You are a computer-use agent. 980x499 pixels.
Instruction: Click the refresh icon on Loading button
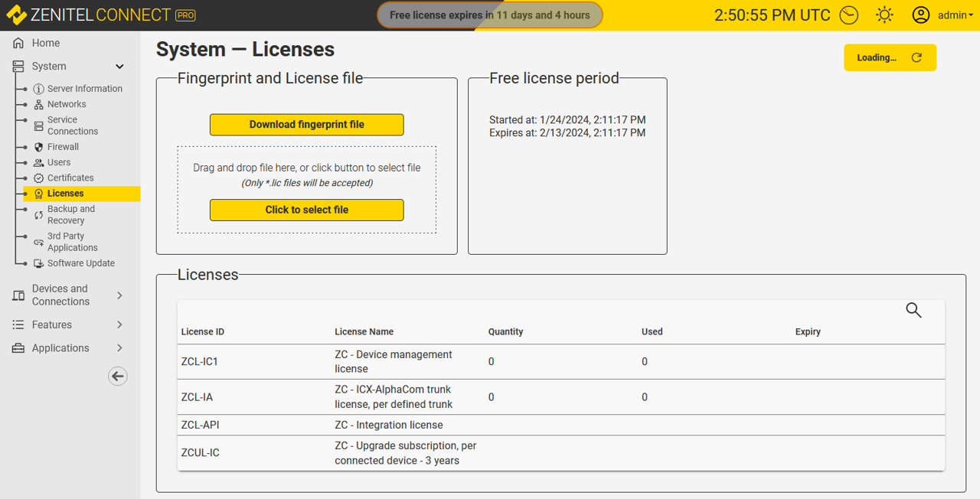coord(916,57)
